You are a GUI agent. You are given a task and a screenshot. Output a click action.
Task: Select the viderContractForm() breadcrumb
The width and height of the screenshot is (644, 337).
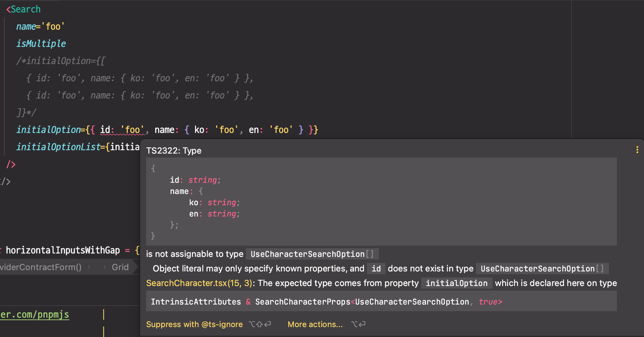coord(41,267)
